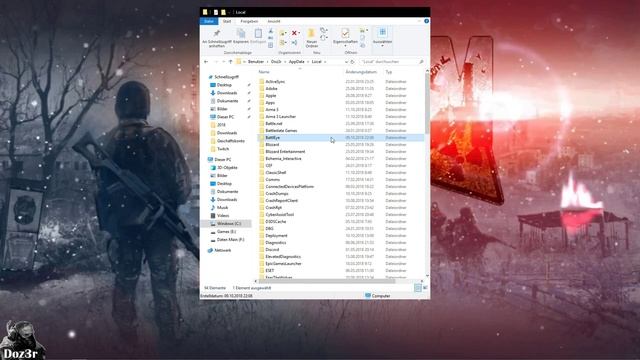This screenshot has height=360, width=640.
Task: Sort by the Typ column header
Action: pos(389,72)
